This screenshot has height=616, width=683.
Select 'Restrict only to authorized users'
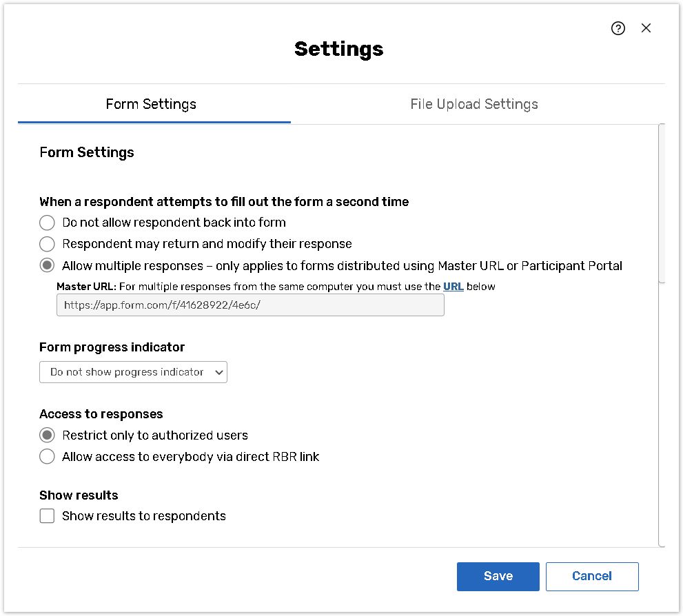tap(47, 435)
